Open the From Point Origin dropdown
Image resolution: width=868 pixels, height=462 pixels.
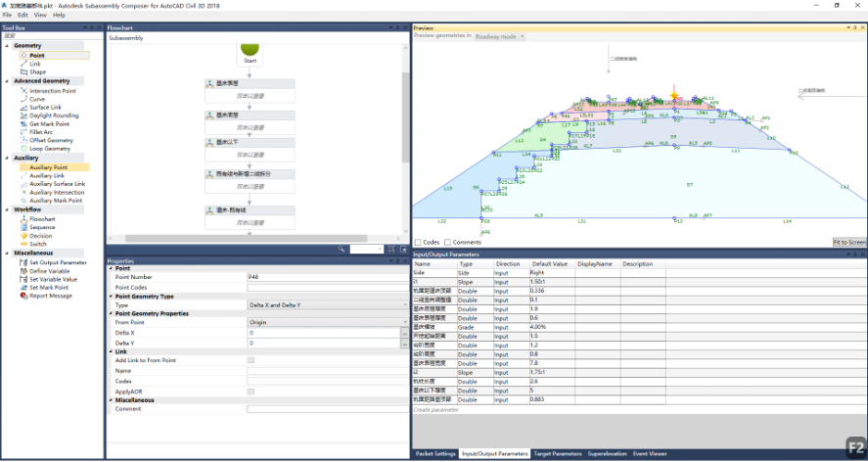click(328, 322)
